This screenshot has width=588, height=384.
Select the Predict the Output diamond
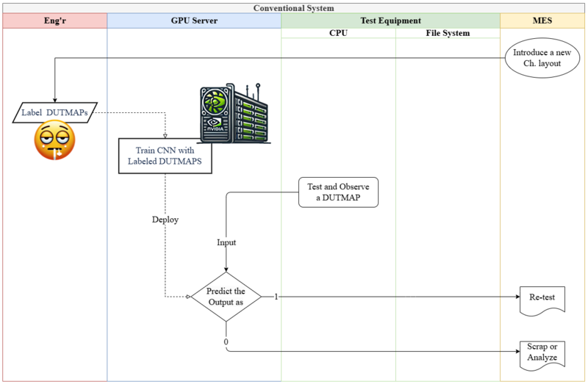pos(226,297)
